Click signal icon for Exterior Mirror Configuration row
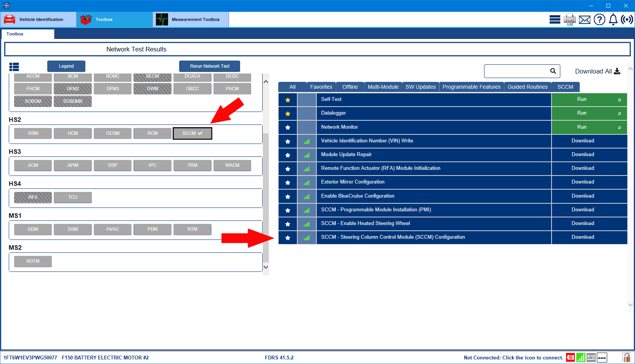The width and height of the screenshot is (635, 364). click(307, 182)
